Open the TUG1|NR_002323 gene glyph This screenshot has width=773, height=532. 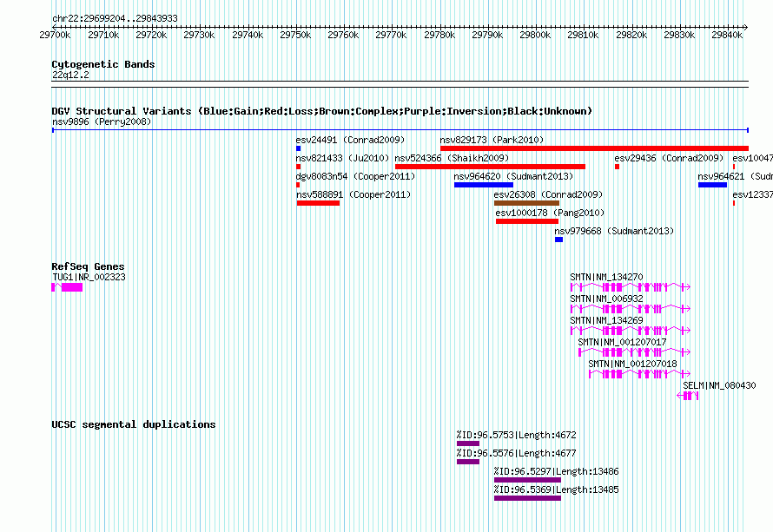pos(67,287)
